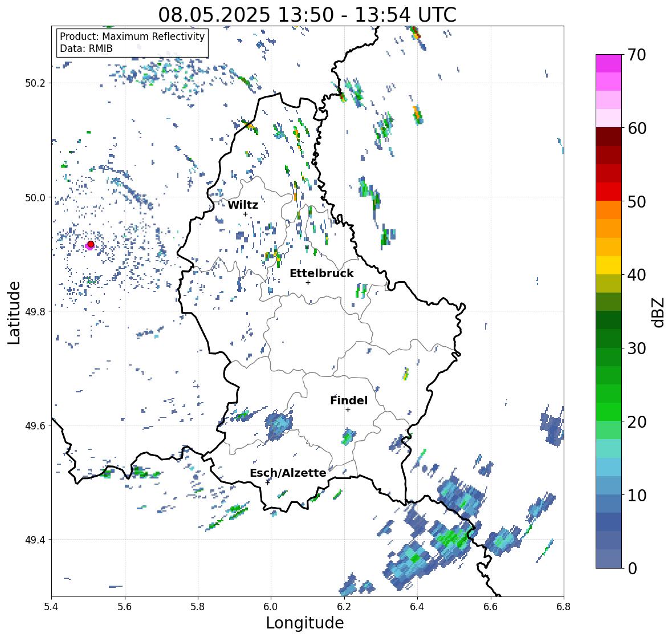Click the Latitude axis label
Viewport: 672px width, 637px height.
(x=14, y=313)
